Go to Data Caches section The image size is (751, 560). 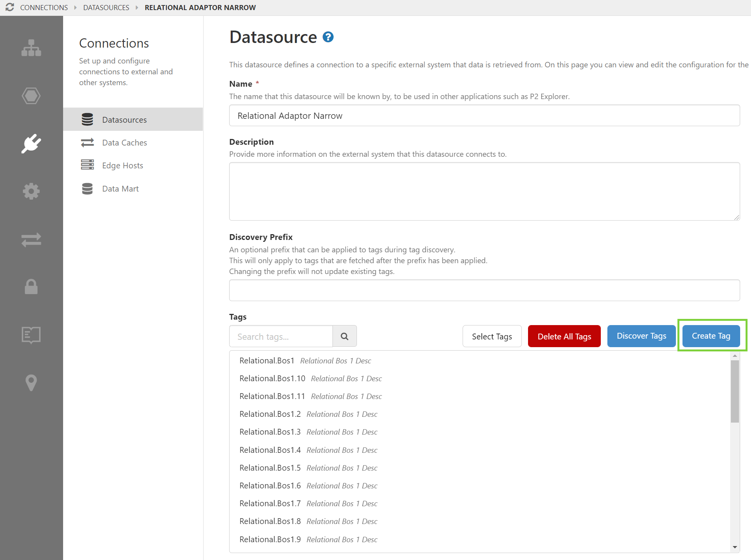click(124, 142)
